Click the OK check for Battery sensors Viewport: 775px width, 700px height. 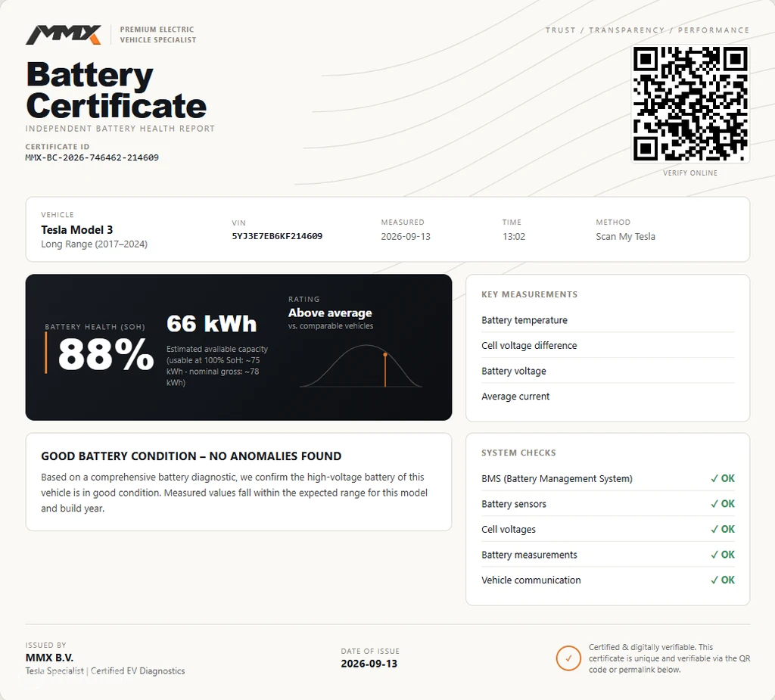723,504
